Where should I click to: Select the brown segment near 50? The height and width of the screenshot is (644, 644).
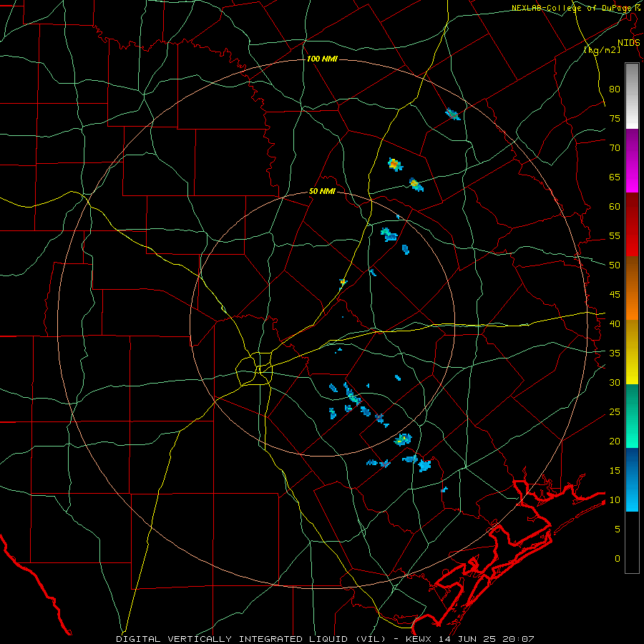coord(632,273)
